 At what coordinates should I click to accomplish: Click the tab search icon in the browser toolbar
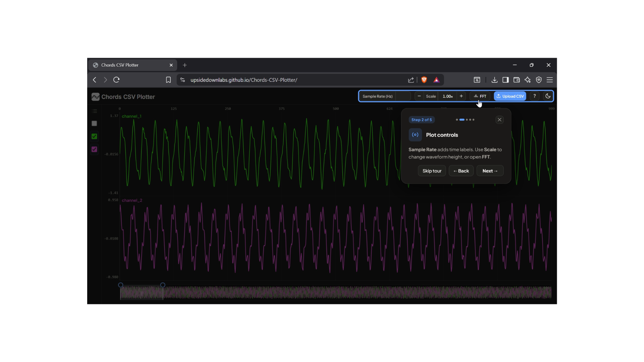[x=477, y=80]
